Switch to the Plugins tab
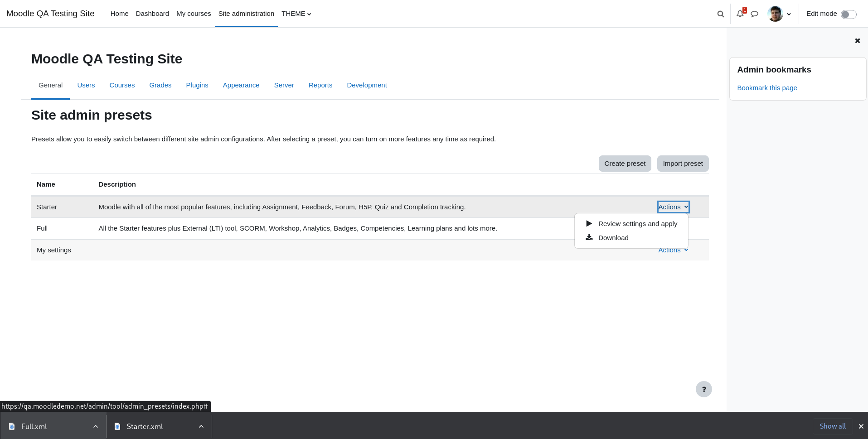This screenshot has height=439, width=868. [197, 85]
